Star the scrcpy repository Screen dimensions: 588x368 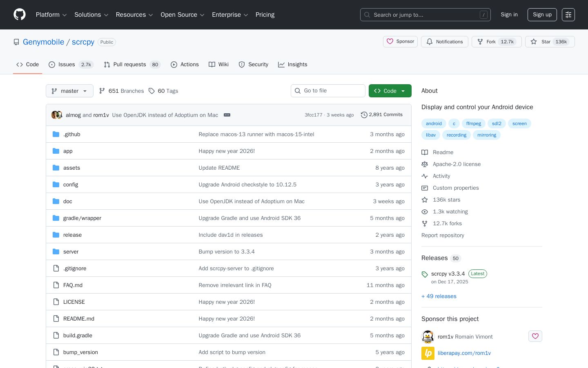point(550,42)
